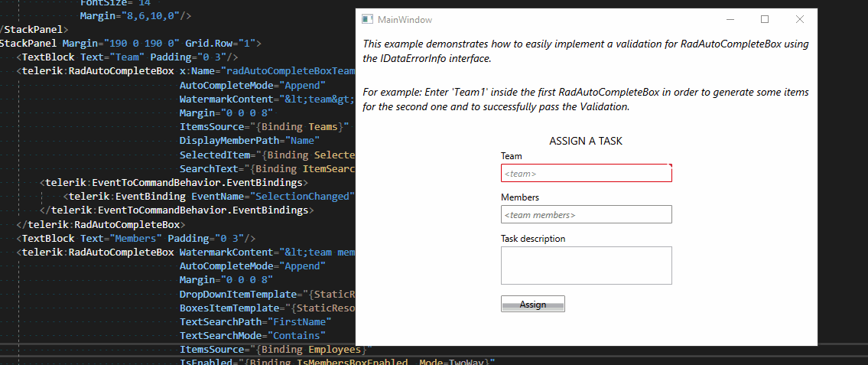This screenshot has height=365, width=868.
Task: Click the Task description label
Action: pyautogui.click(x=533, y=239)
